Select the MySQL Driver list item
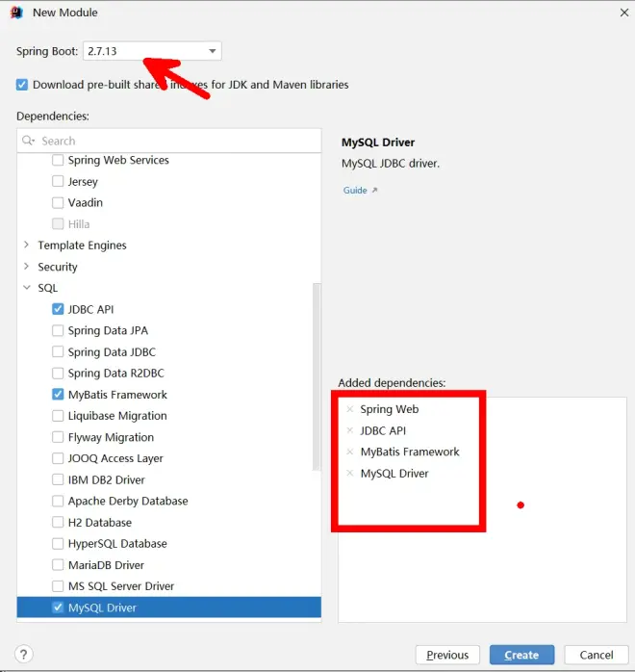Screen dimensions: 635x672 coord(102,607)
